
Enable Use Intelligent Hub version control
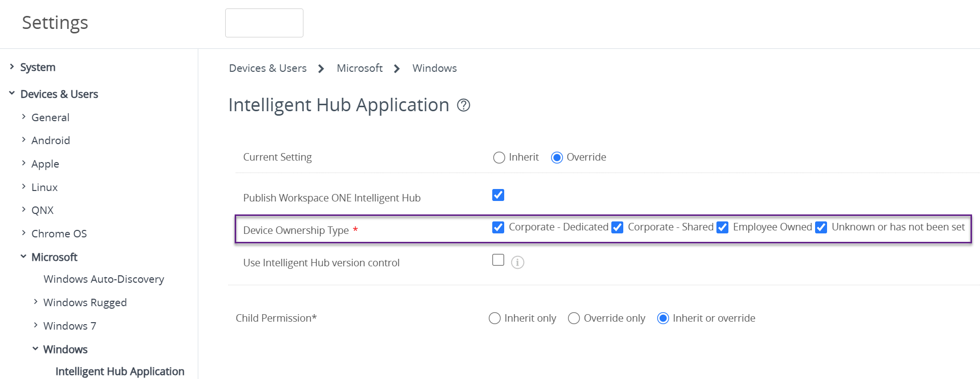(x=498, y=260)
